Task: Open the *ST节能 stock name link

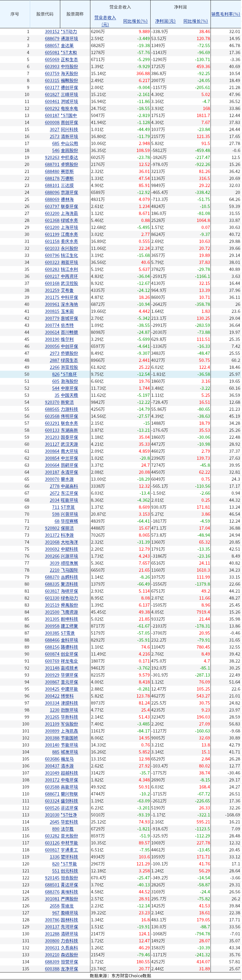Action: [x=69, y=864]
